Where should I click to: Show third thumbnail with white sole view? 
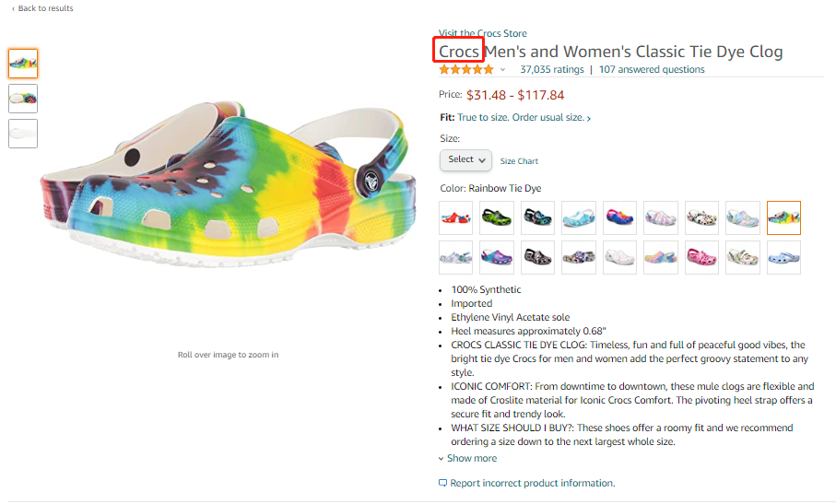click(23, 134)
